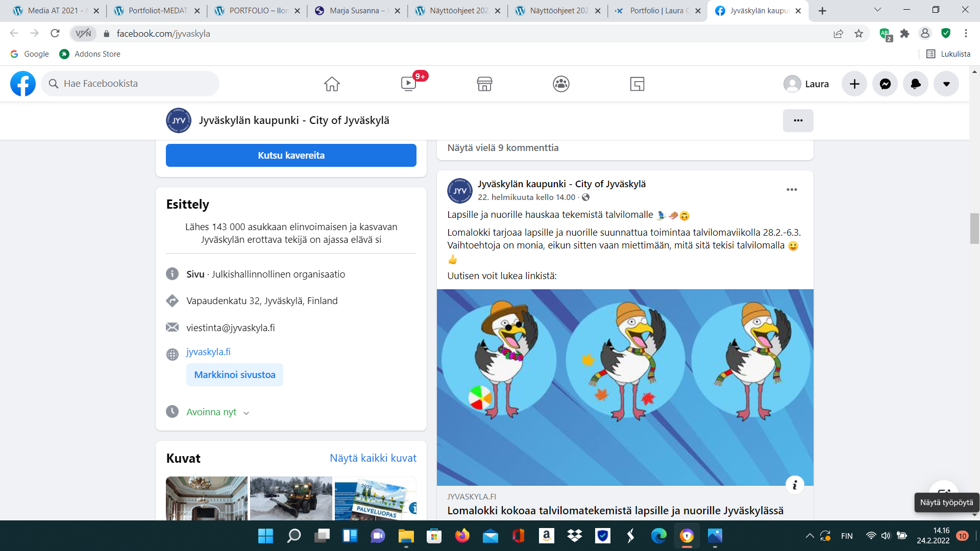980x551 pixels.
Task: Expand Avoinna nyt opening hours
Action: [x=246, y=413]
